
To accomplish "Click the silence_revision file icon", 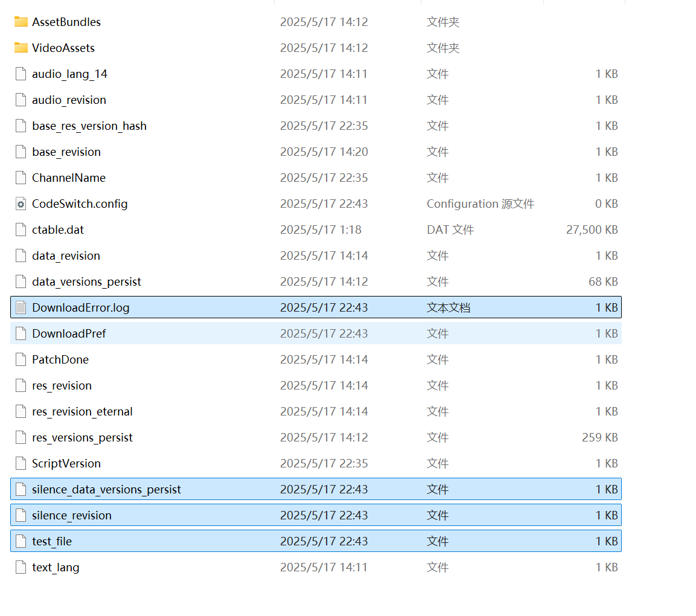I will pyautogui.click(x=21, y=515).
